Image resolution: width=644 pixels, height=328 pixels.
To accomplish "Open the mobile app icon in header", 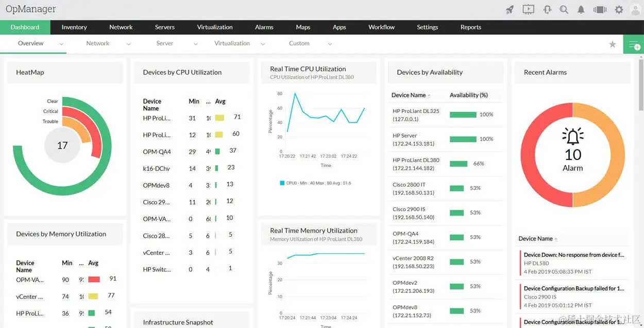I will [599, 9].
